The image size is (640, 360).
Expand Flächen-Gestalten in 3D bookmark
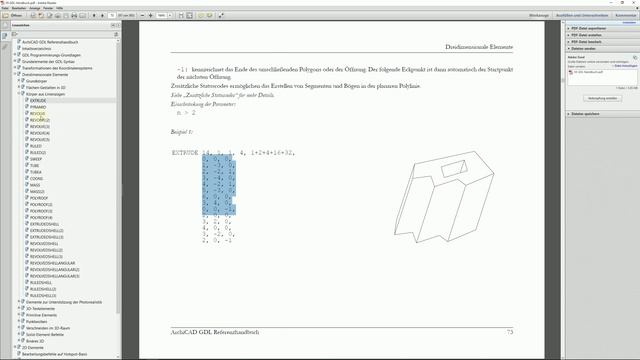[19, 87]
